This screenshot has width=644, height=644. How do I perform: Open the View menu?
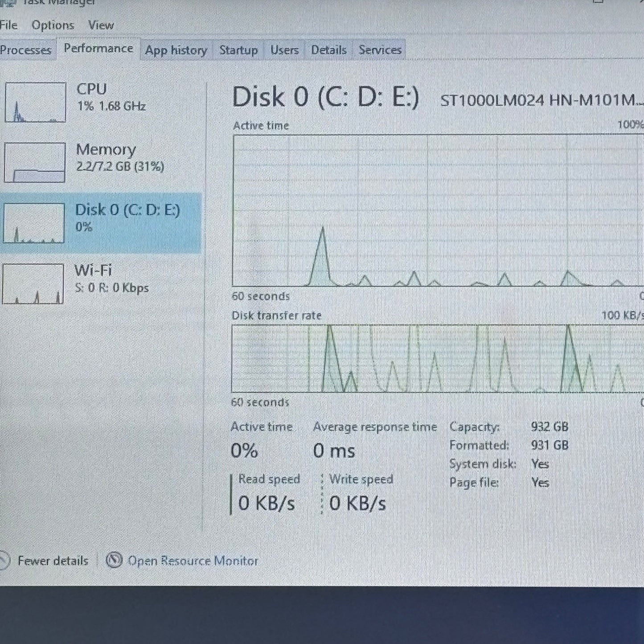(x=101, y=25)
